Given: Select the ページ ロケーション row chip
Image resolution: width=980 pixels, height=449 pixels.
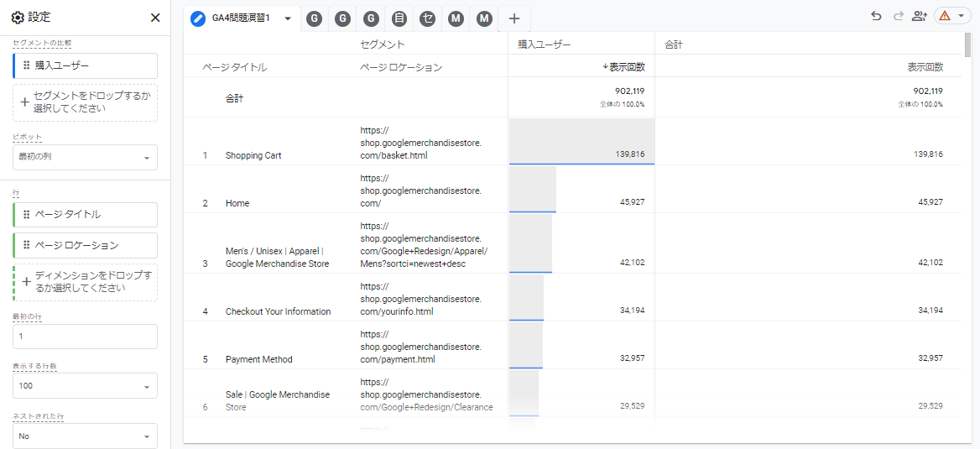Looking at the screenshot, I should pyautogui.click(x=85, y=245).
